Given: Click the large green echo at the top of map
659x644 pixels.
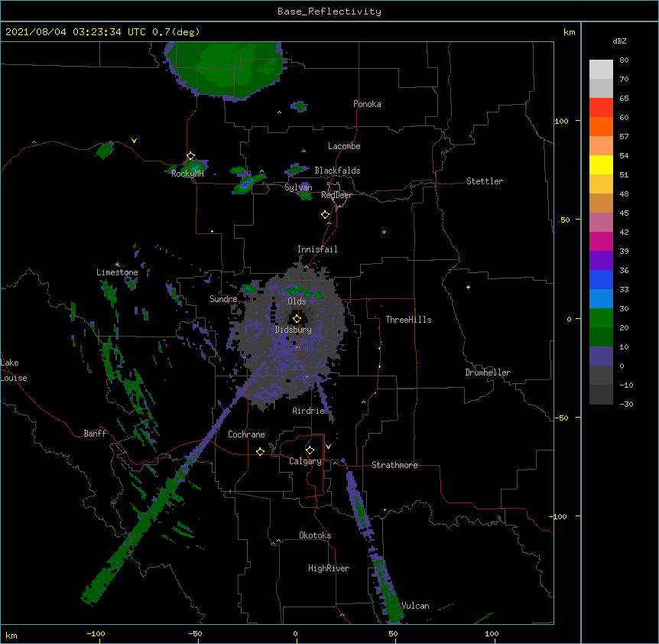Looking at the screenshot, I should click(x=225, y=70).
